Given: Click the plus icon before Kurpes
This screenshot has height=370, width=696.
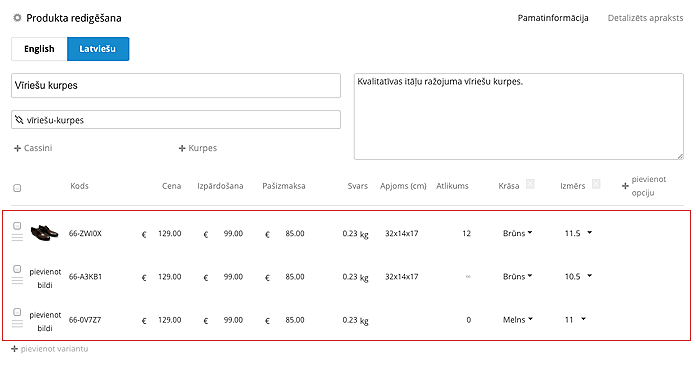Looking at the screenshot, I should tap(182, 148).
